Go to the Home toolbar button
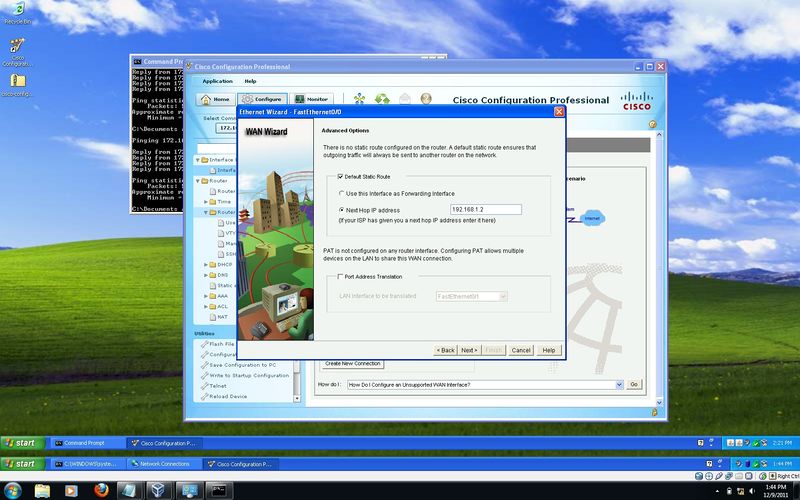Viewport: 800px width, 500px height. click(x=215, y=99)
